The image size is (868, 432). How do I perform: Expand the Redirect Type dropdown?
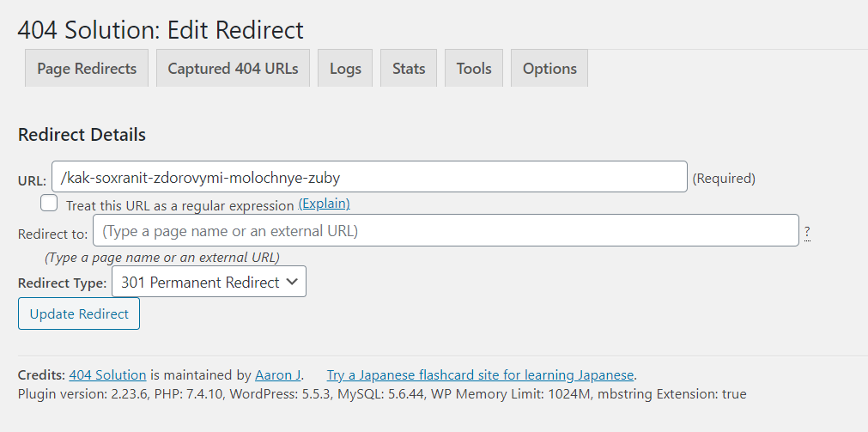[x=209, y=283]
